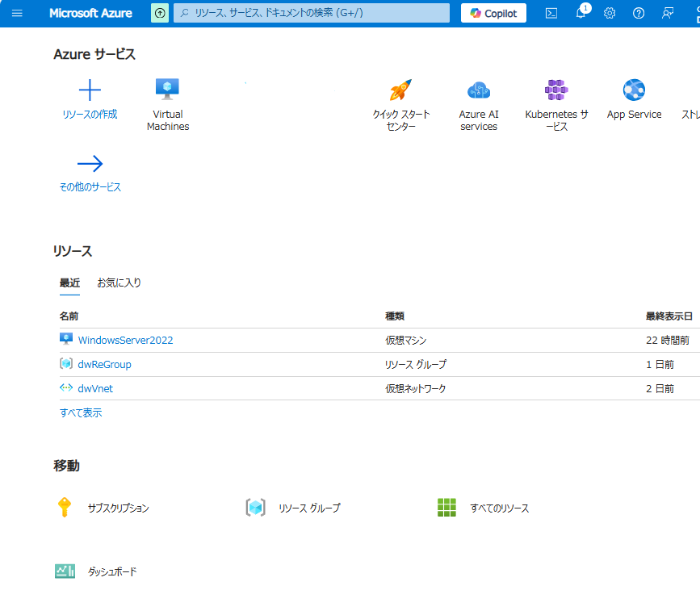Click the ダッシュボード chart icon
Viewport: 700px width, 611px height.
click(65, 571)
